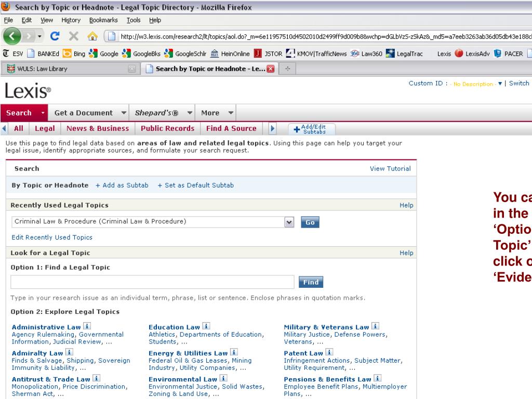
Task: Click the Find a Legal Topic input field
Action: 152,282
